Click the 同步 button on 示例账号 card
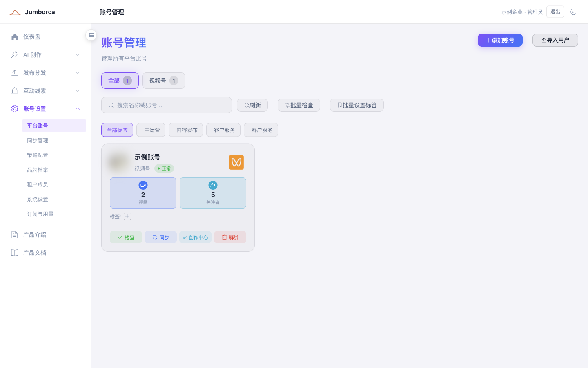 (x=160, y=237)
